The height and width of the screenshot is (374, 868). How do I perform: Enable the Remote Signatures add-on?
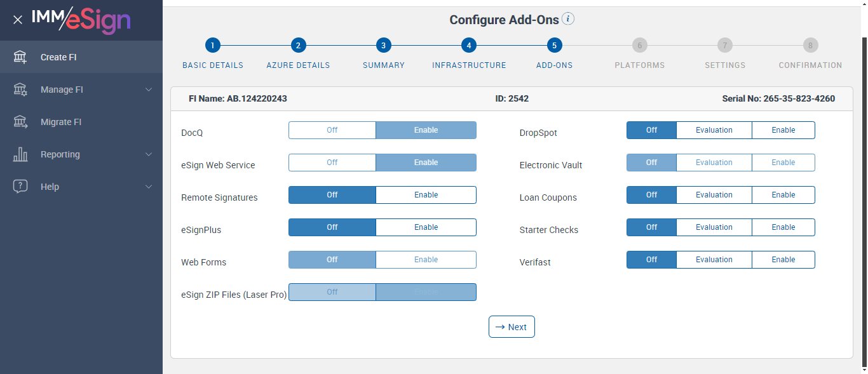426,195
